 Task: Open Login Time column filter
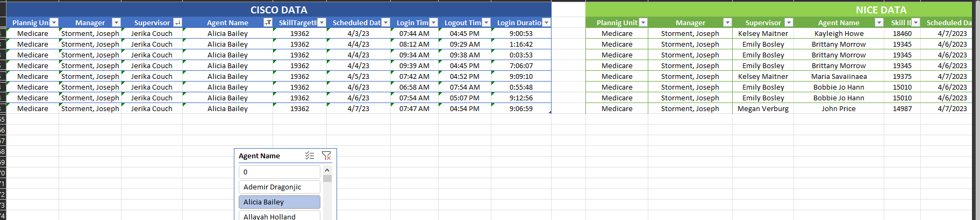pyautogui.click(x=433, y=23)
